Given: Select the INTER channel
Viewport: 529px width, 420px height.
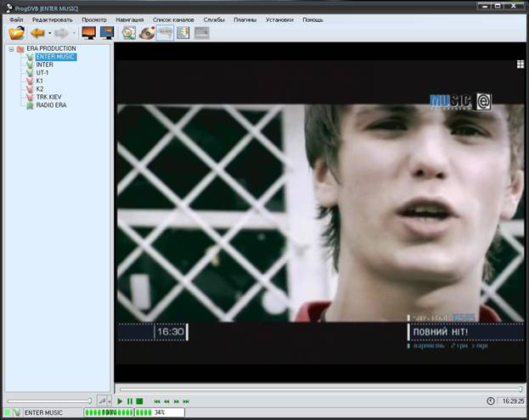Looking at the screenshot, I should point(44,64).
